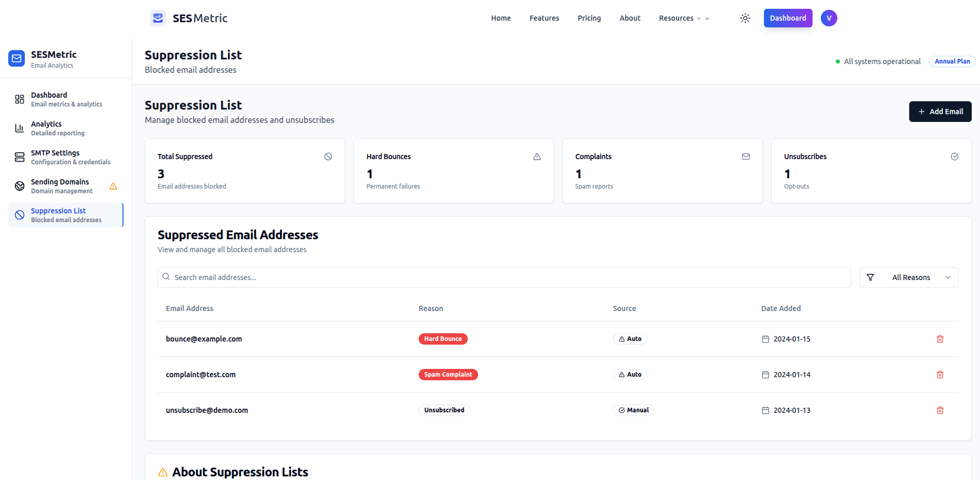Click the warning badge next to Sending Domains
Image resolution: width=980 pixels, height=480 pixels.
[113, 186]
